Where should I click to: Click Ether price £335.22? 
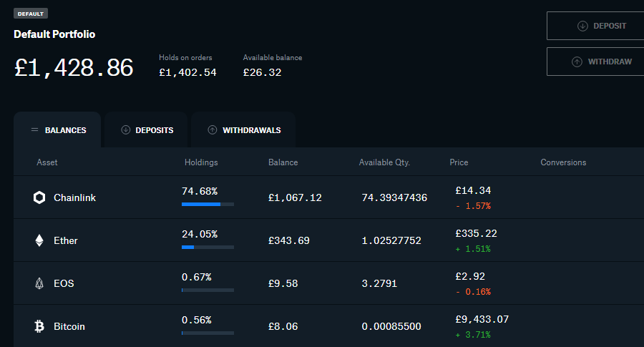[476, 233]
